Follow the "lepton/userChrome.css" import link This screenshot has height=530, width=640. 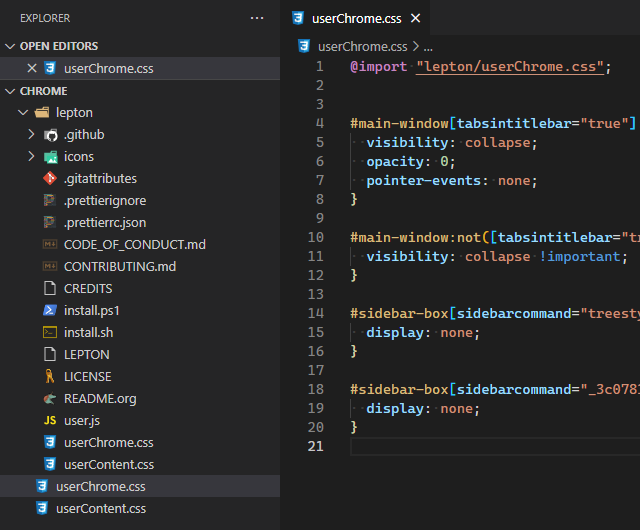[x=510, y=67]
